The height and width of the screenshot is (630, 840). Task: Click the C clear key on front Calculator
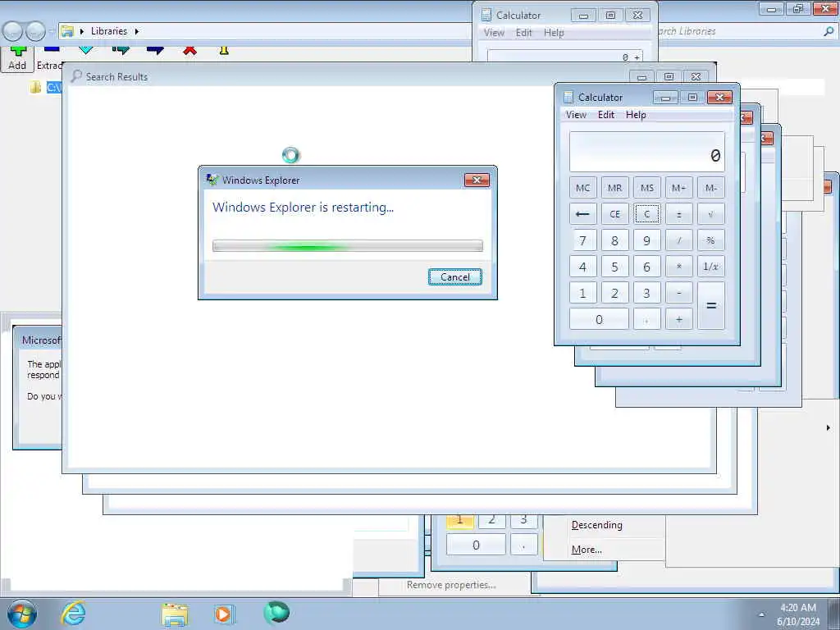[x=647, y=214]
